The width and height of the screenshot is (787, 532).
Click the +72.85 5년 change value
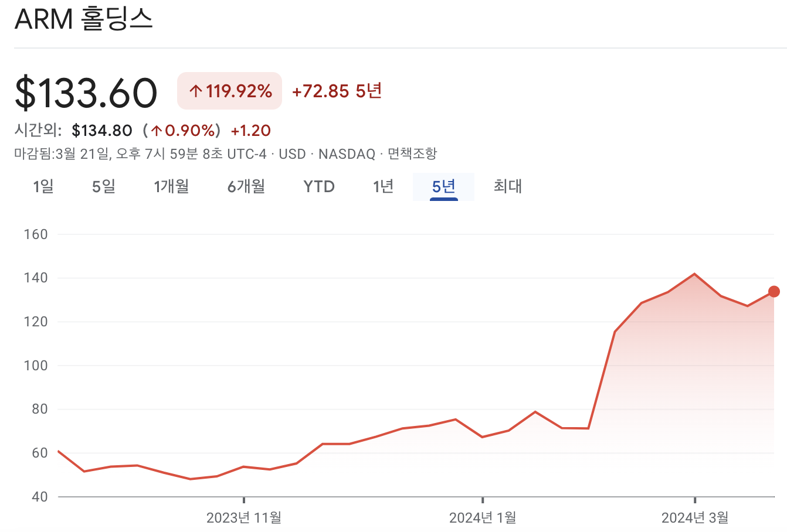pyautogui.click(x=335, y=91)
